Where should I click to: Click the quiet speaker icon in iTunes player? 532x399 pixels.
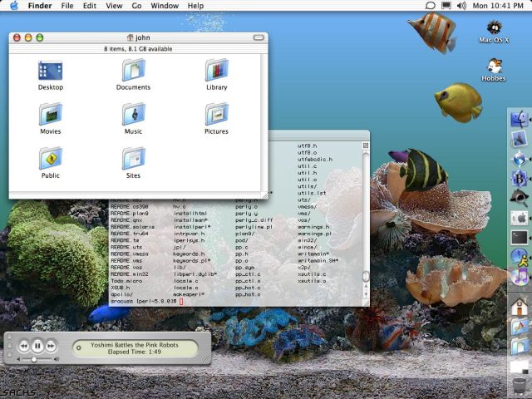pos(18,359)
